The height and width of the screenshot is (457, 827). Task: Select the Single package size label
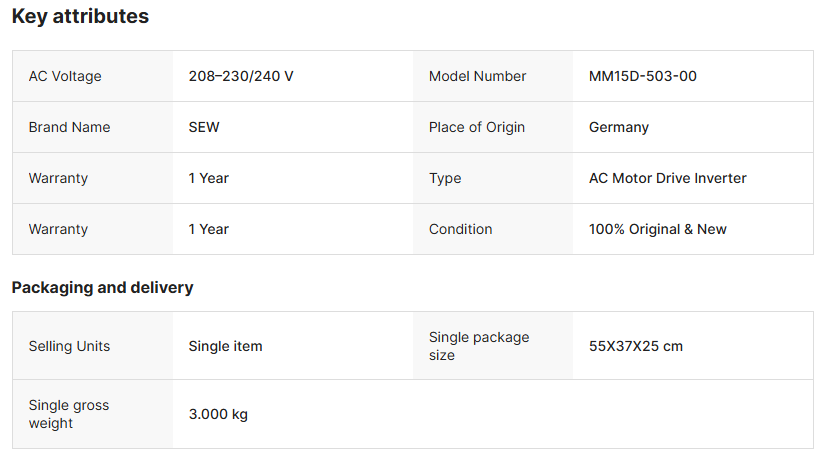click(479, 346)
